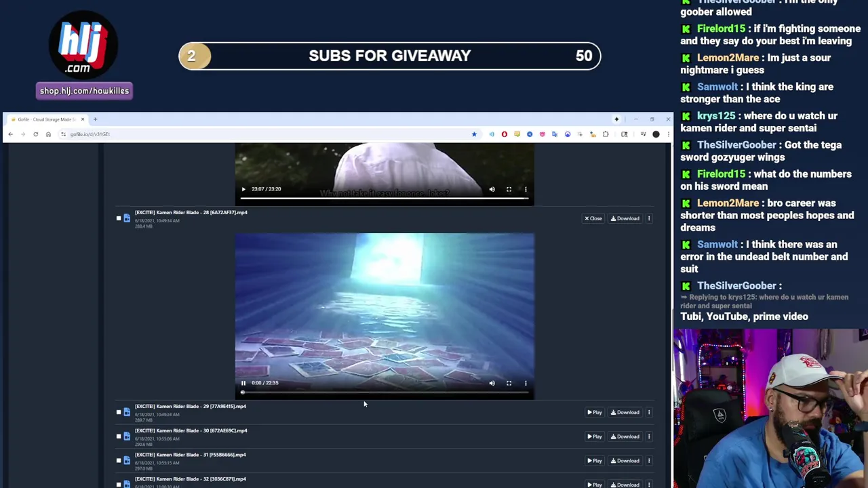Open the browser profile avatar
Viewport: 868px width, 488px height.
click(656, 134)
